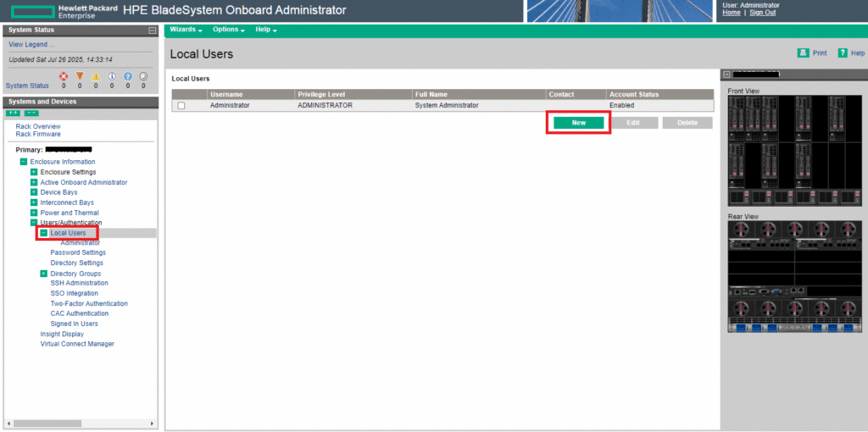
Task: Collapse all tree nodes with -- button
Action: [31, 114]
